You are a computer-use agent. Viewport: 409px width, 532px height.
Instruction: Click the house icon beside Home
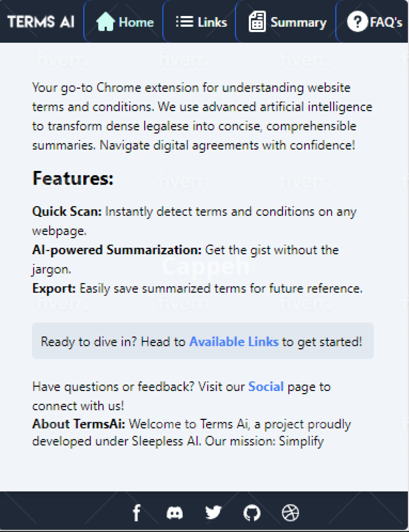pos(105,22)
